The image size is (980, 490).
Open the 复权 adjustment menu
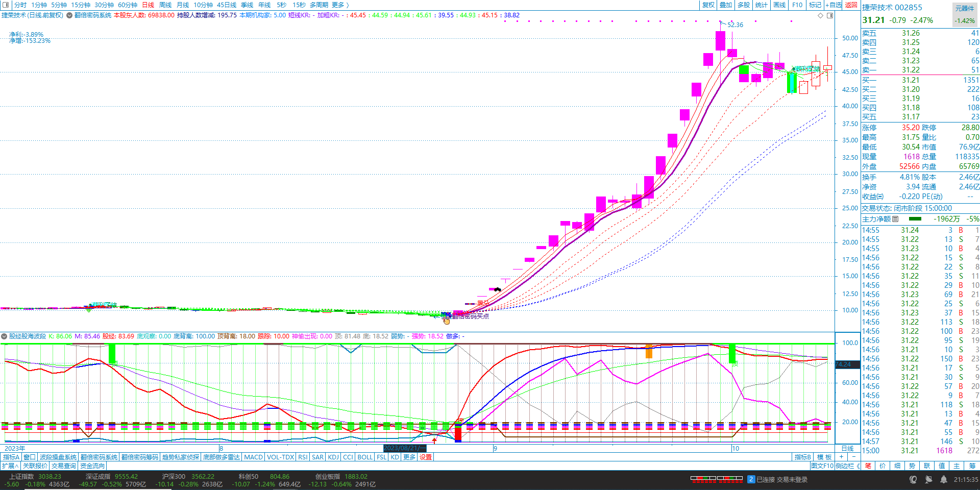[708, 5]
